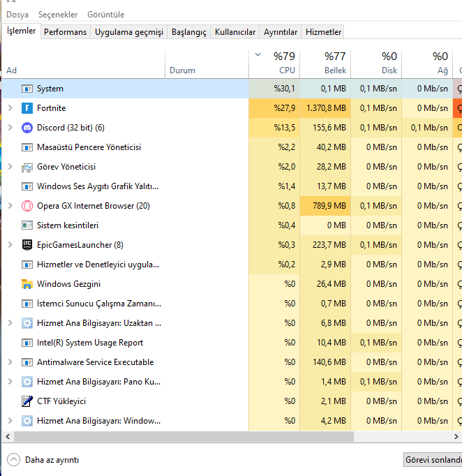The height and width of the screenshot is (476, 462).
Task: Expand the Görev Yöneticisi process group
Action: point(10,167)
